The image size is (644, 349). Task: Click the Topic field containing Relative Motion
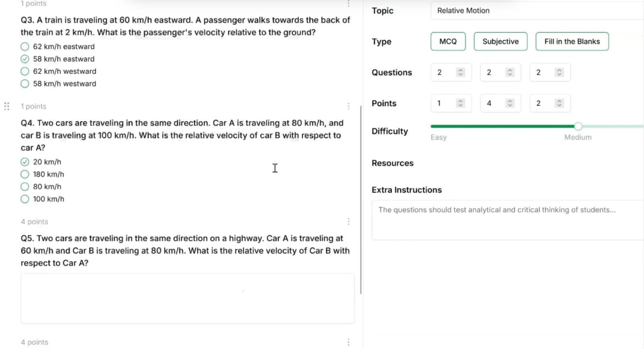pos(535,11)
